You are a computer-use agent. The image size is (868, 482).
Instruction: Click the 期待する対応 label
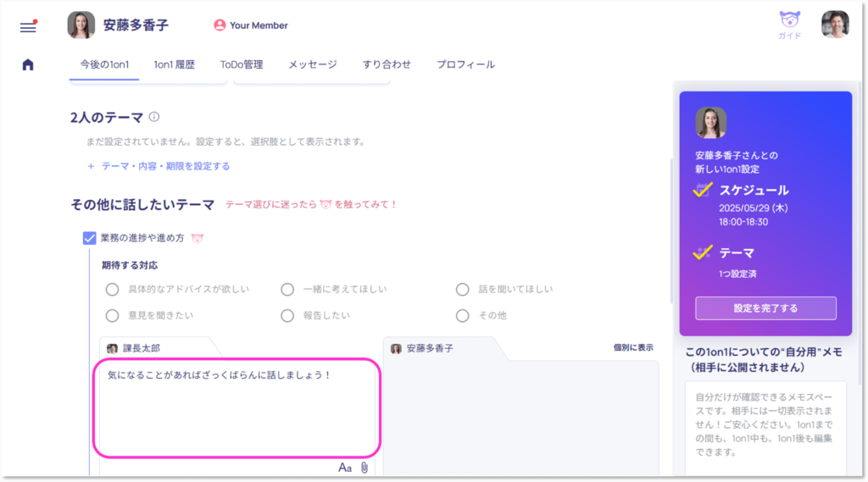[x=130, y=266]
